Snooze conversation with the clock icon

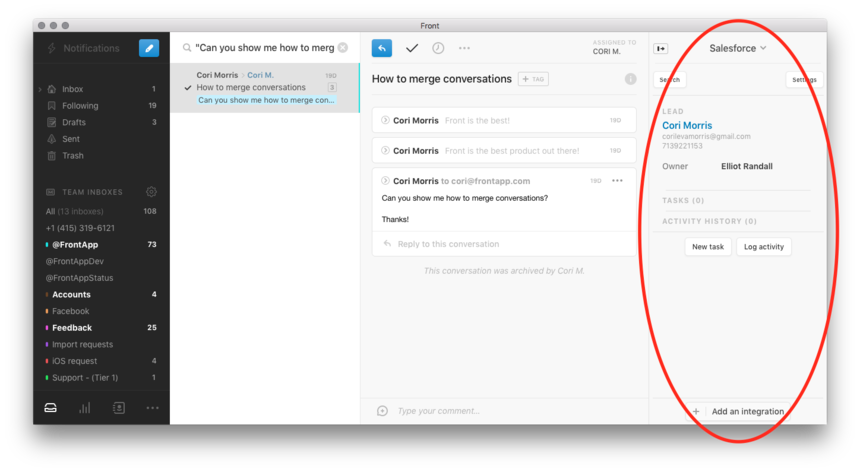click(x=438, y=48)
